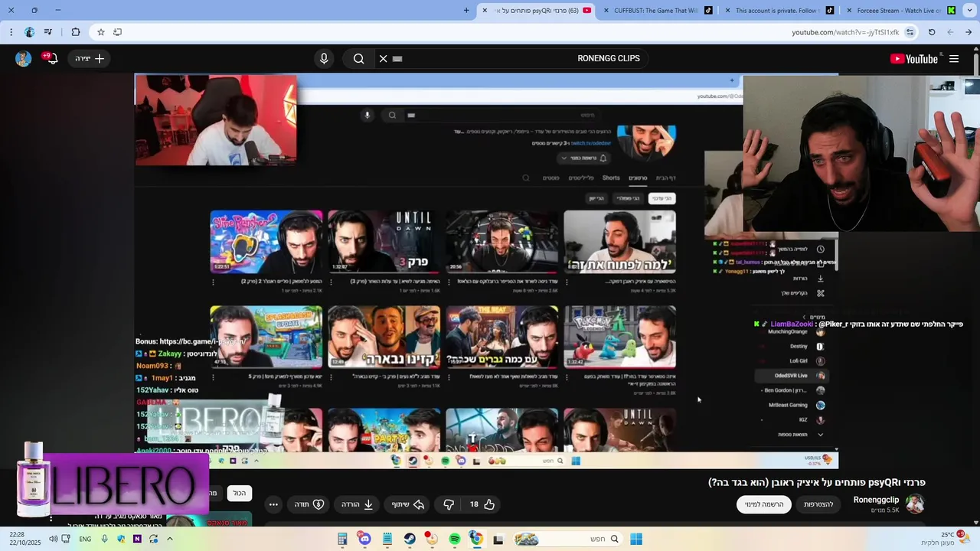Open the Ronenggclip channel name

(876, 500)
